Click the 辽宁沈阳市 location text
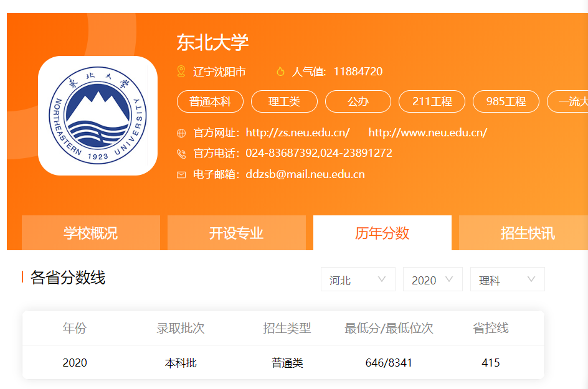 coord(219,72)
